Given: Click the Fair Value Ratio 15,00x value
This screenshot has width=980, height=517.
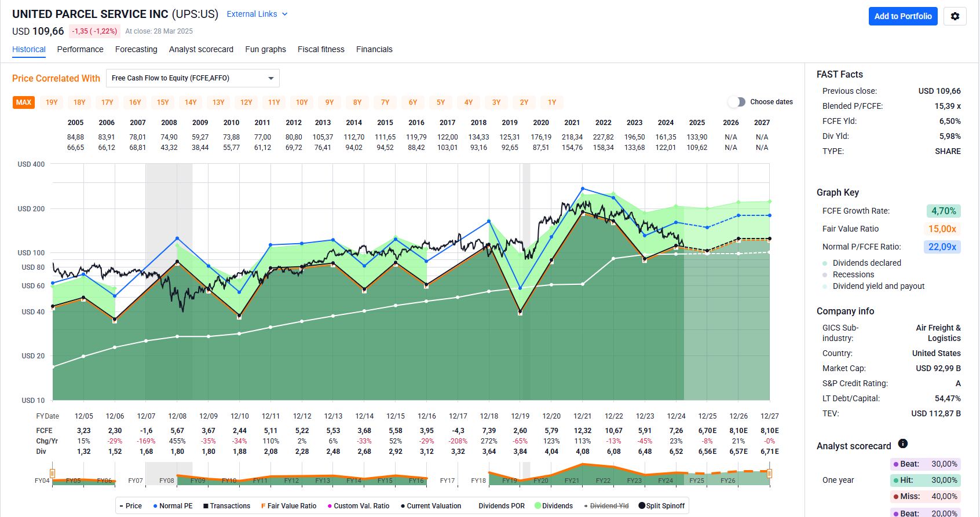Looking at the screenshot, I should (942, 229).
